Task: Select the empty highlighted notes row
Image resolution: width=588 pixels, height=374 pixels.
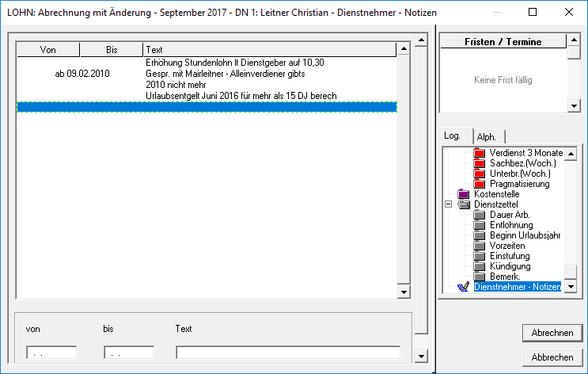Action: click(207, 107)
